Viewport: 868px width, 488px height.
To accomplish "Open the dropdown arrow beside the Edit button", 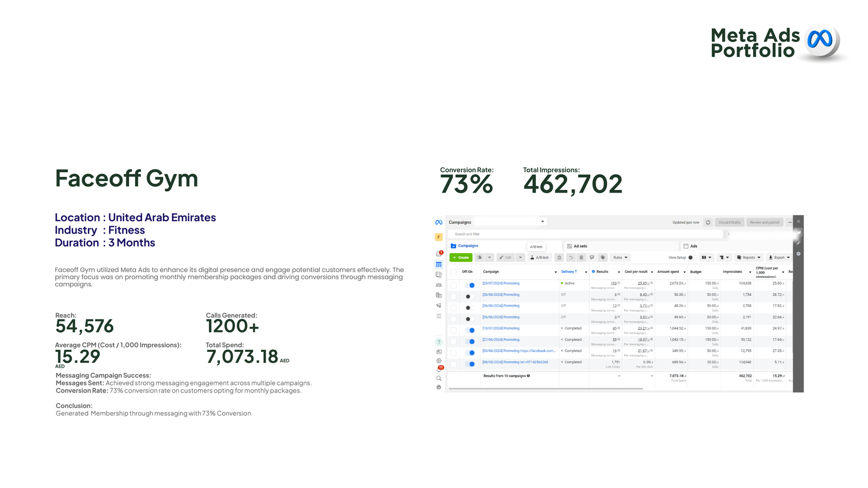I will pyautogui.click(x=520, y=258).
